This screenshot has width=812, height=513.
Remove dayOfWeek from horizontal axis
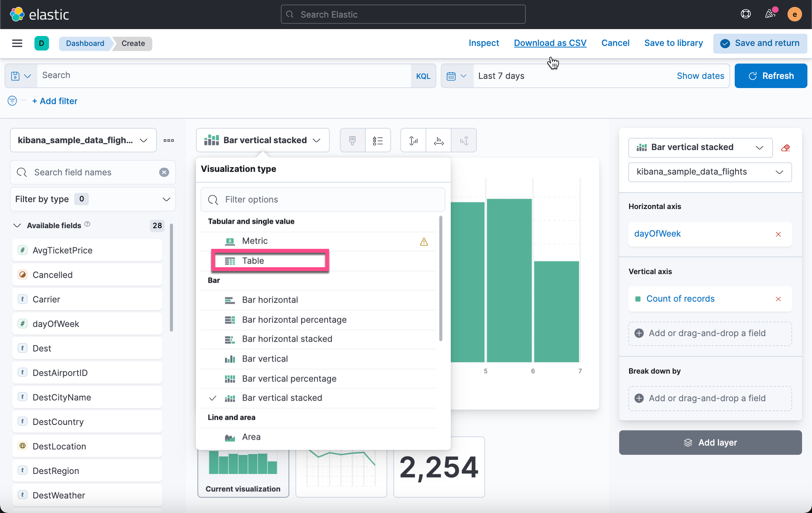pyautogui.click(x=778, y=234)
